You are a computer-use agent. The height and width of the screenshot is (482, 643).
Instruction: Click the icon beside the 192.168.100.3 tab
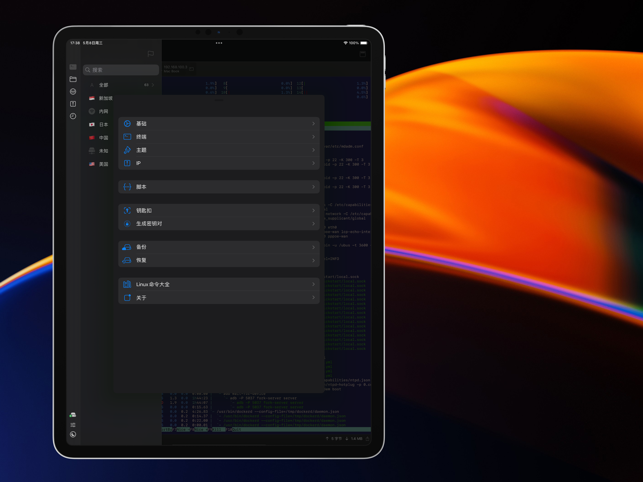coord(192,69)
